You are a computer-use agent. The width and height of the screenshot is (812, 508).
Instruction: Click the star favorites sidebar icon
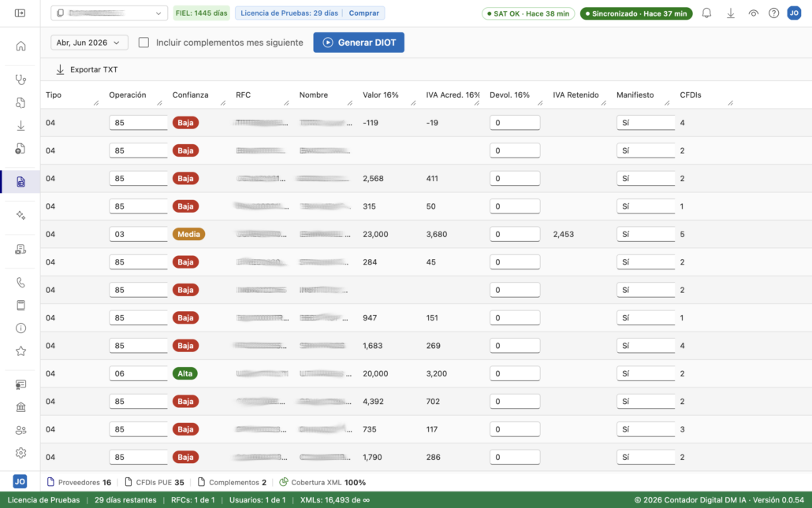[x=20, y=351]
